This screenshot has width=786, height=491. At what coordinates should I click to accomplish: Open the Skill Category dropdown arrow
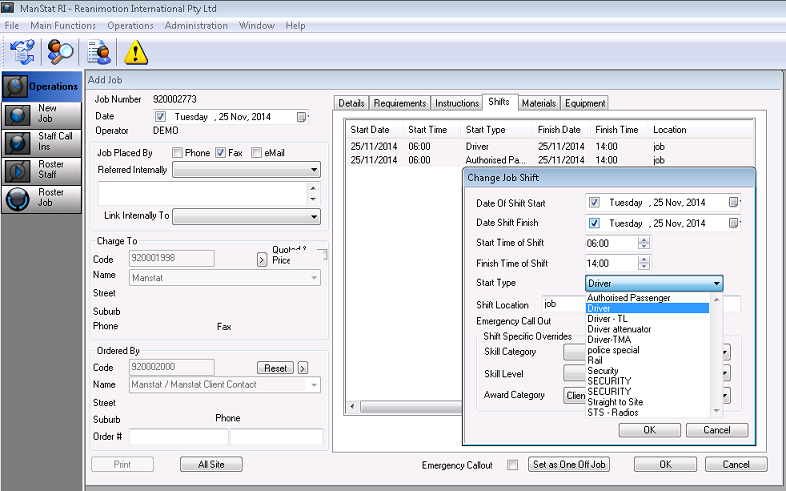pos(725,352)
